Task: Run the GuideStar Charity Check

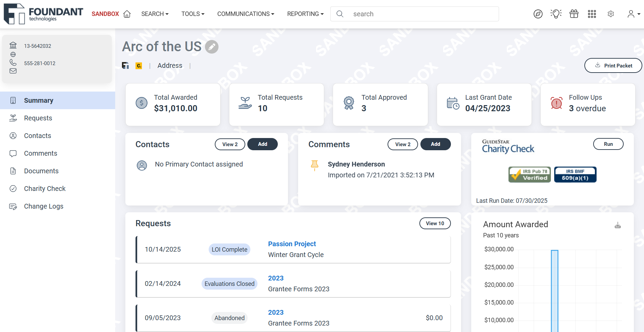Action: [608, 144]
